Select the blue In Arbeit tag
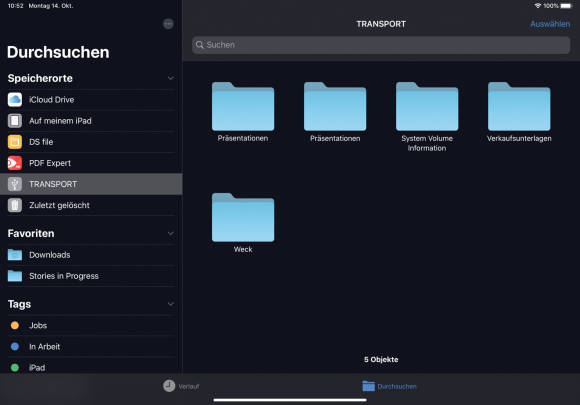580x405 pixels. [x=91, y=347]
